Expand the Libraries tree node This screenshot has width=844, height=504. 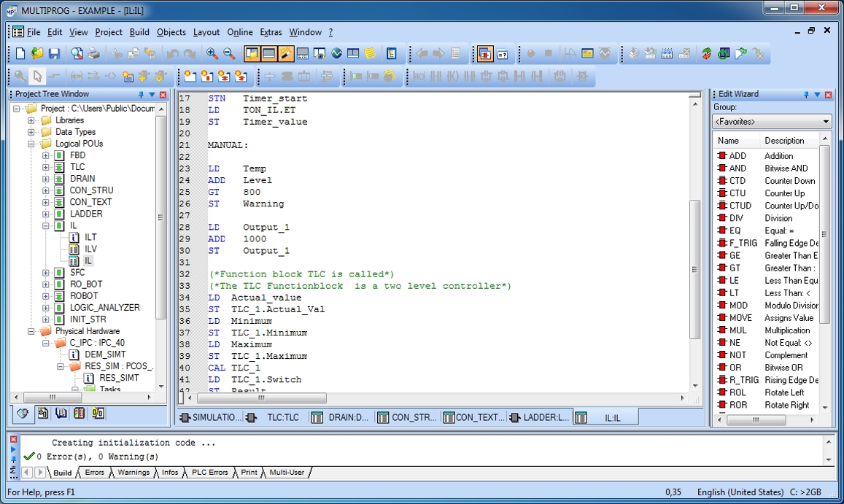pyautogui.click(x=31, y=120)
